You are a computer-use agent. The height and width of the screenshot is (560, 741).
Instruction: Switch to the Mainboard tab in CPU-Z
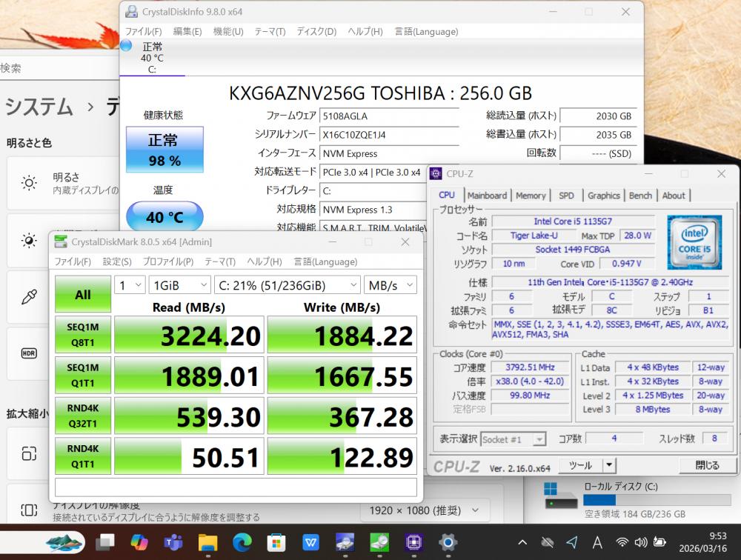click(487, 196)
